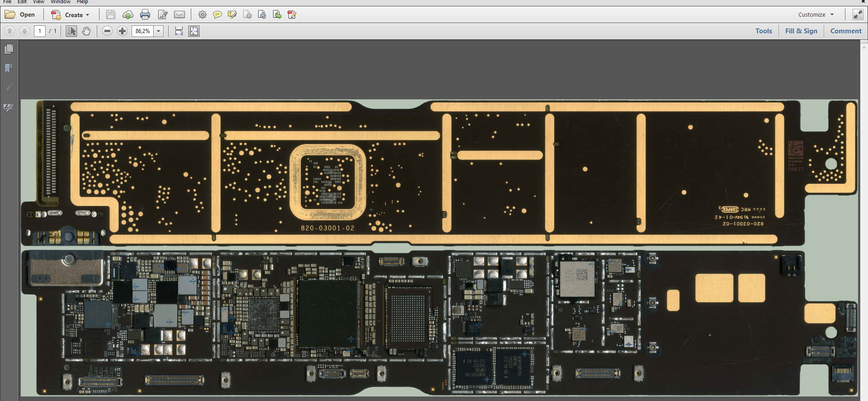Open the Window menu
The width and height of the screenshot is (868, 401).
pyautogui.click(x=60, y=2)
